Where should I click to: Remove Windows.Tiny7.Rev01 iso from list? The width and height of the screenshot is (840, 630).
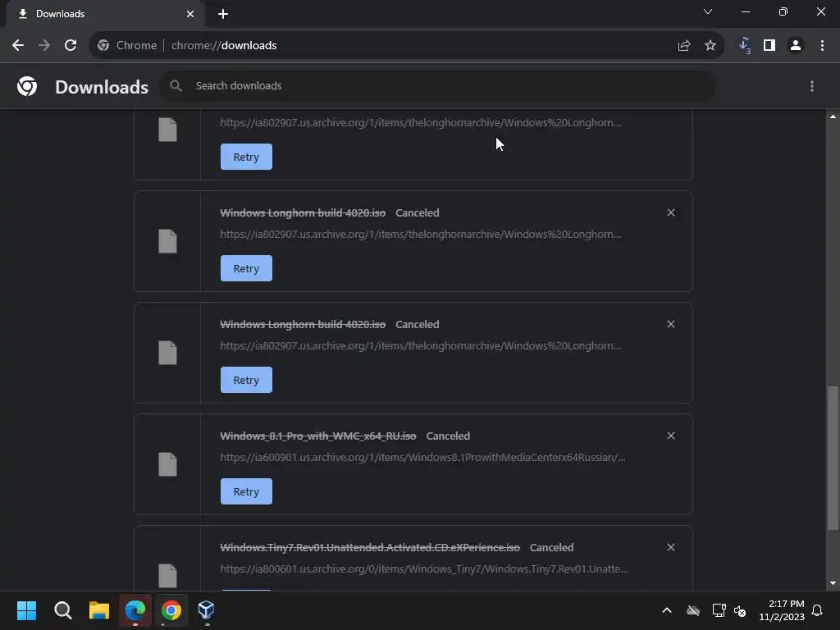671,547
